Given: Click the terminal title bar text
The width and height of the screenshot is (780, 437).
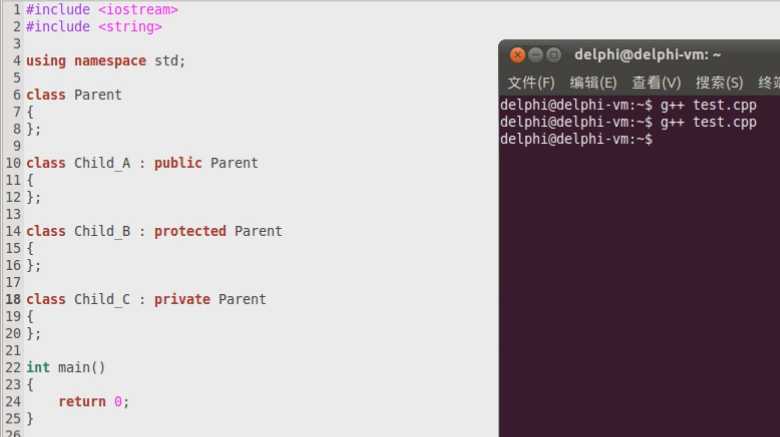Looking at the screenshot, I should click(647, 55).
